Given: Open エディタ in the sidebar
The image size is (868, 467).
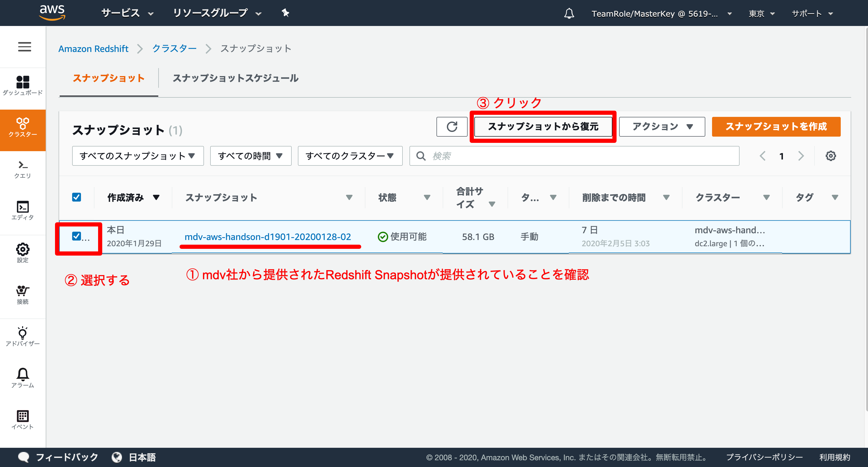Looking at the screenshot, I should pos(23,211).
